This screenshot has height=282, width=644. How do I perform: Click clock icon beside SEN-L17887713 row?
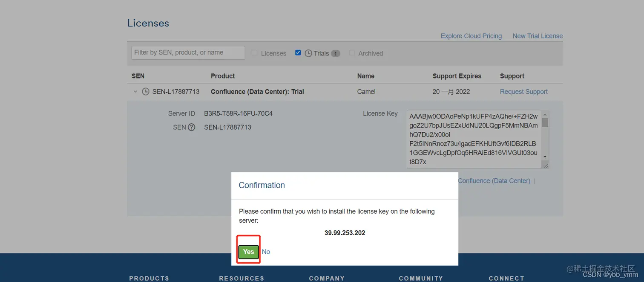coord(146,91)
